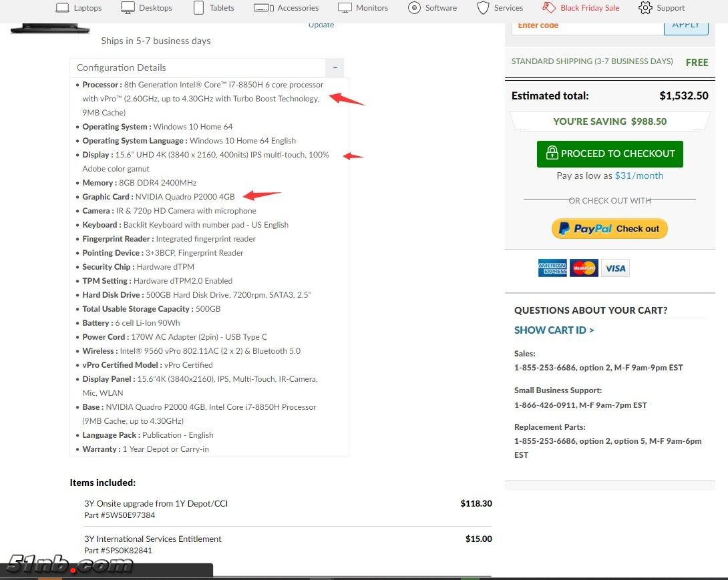Open the $31/month financing link
This screenshot has height=580, width=728.
[x=639, y=176]
